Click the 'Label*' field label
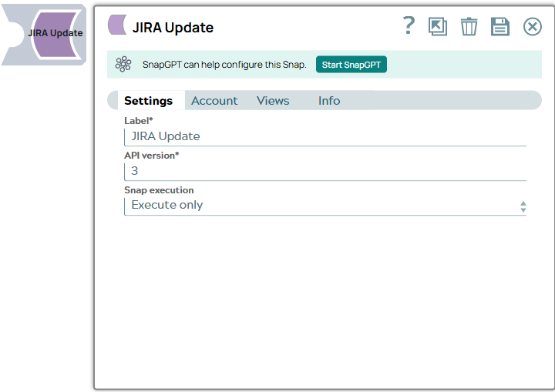This screenshot has height=392, width=555. (x=139, y=121)
